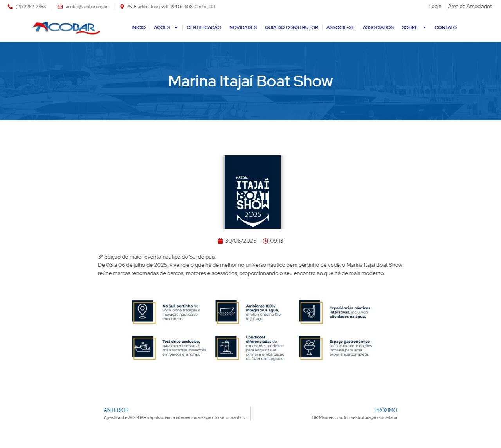Open the CERTIFICAÇÃO menu item
501x448 pixels.
(204, 27)
